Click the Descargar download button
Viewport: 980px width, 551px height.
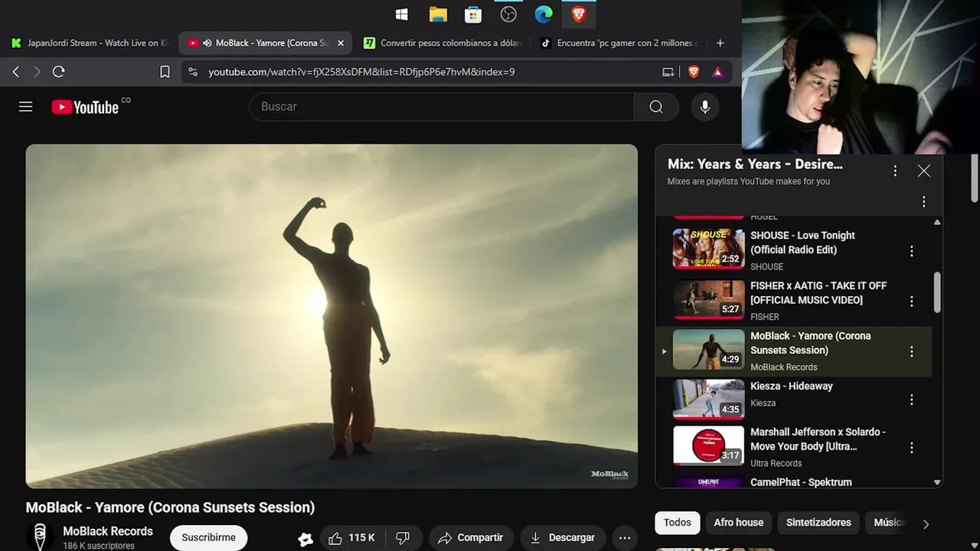pos(563,538)
